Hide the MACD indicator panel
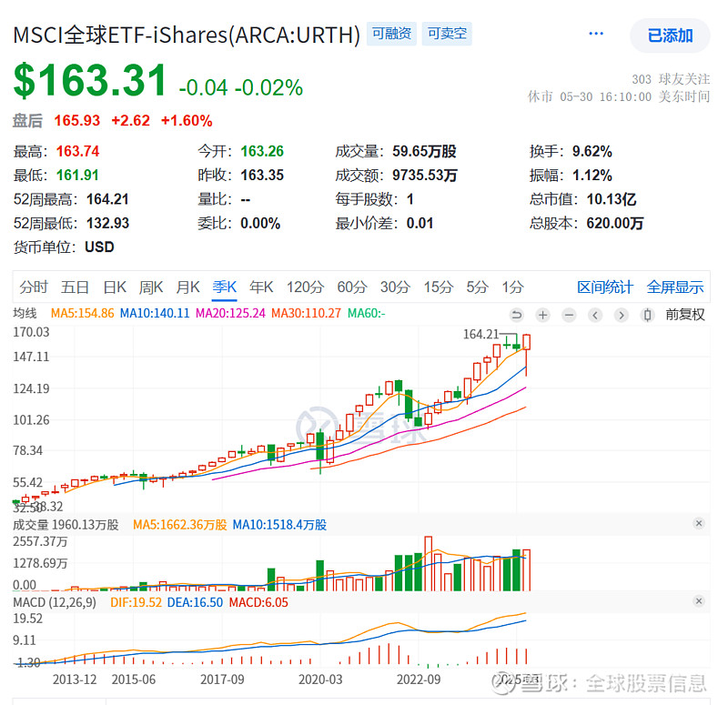Screen dimensions: 728x705 [x=699, y=601]
